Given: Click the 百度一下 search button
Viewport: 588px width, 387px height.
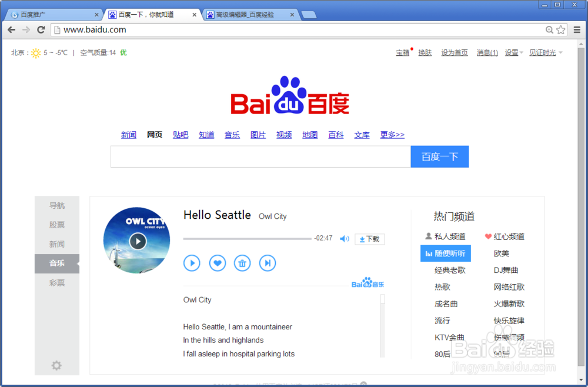Looking at the screenshot, I should 439,156.
